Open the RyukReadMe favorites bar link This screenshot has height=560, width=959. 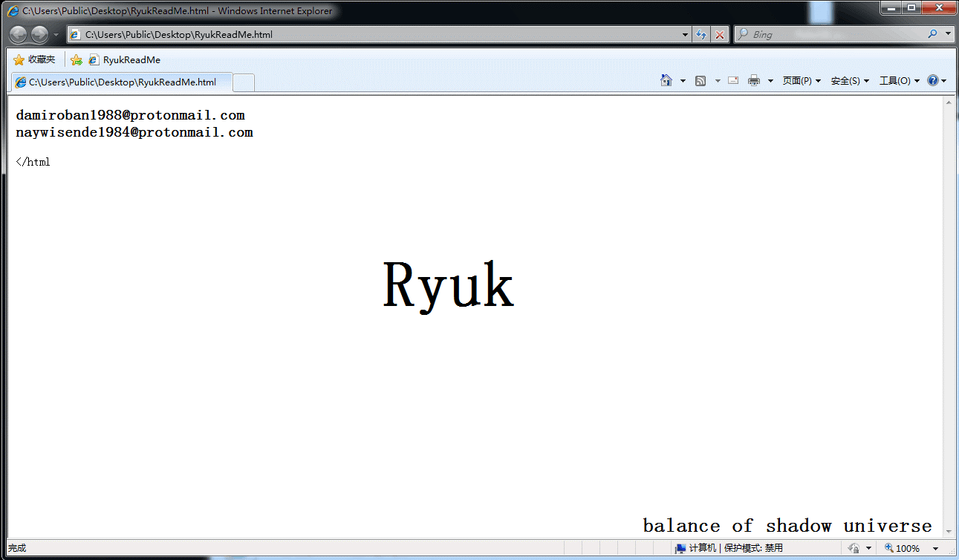124,59
